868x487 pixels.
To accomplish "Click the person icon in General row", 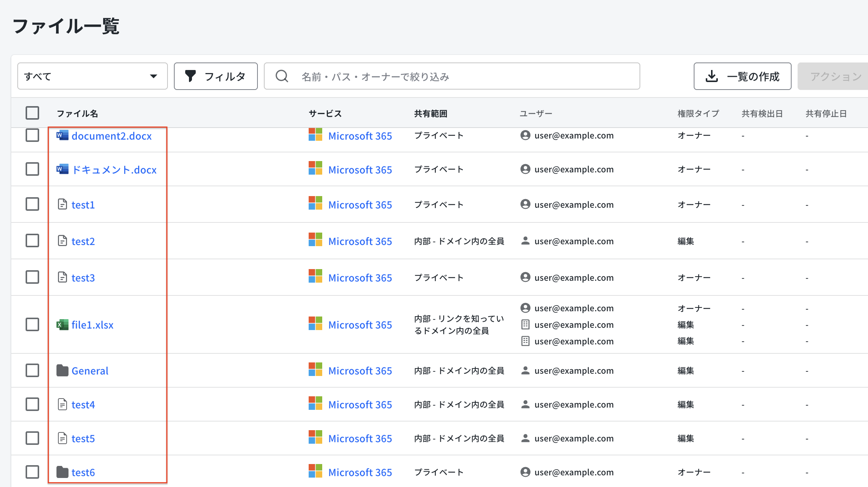I will [x=525, y=370].
